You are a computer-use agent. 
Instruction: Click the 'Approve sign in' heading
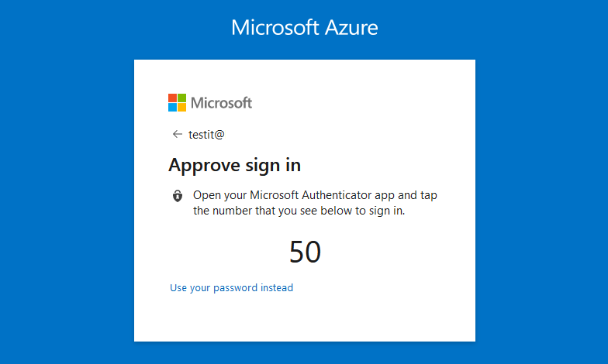tap(234, 165)
